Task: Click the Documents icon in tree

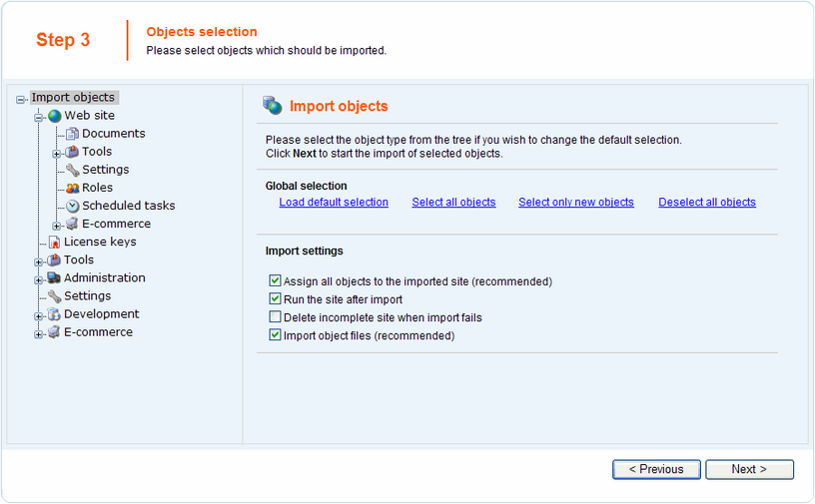Action: click(73, 134)
